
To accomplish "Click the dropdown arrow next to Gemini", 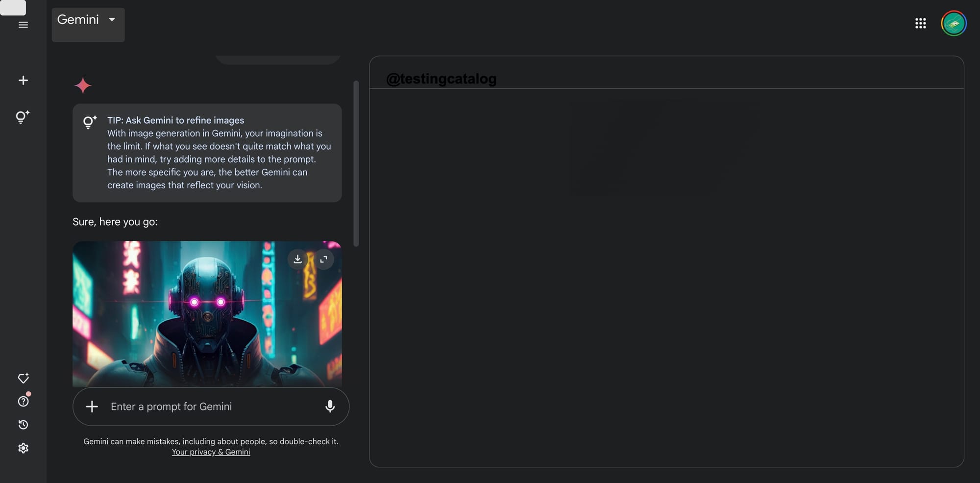I will (112, 20).
